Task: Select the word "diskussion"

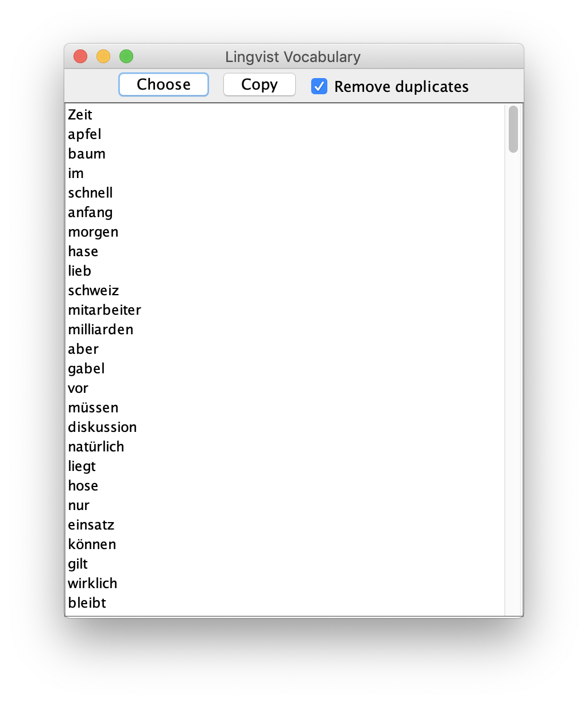Action: [x=102, y=427]
